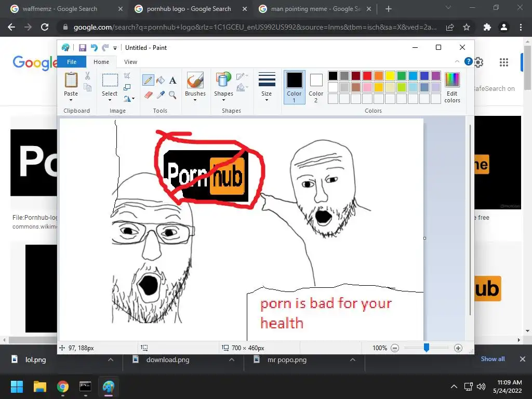The image size is (532, 399).
Task: Click Show all downloads link
Action: point(493,359)
